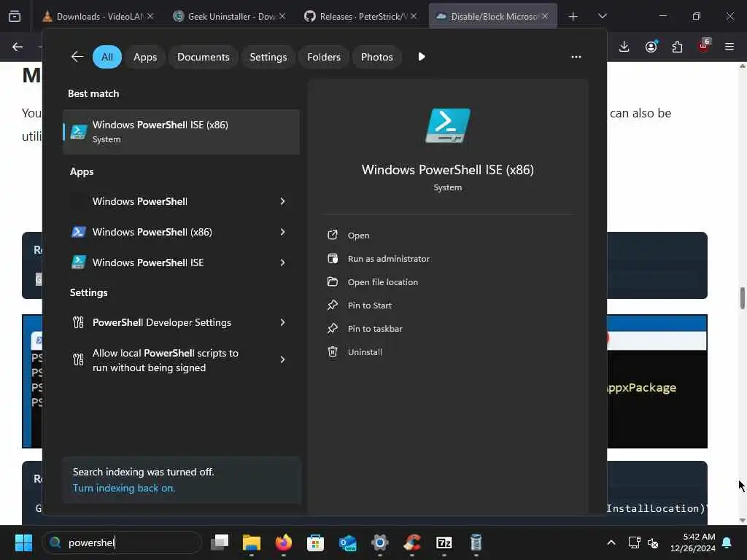Switch to Geek Uninstaller browser tab

click(231, 16)
